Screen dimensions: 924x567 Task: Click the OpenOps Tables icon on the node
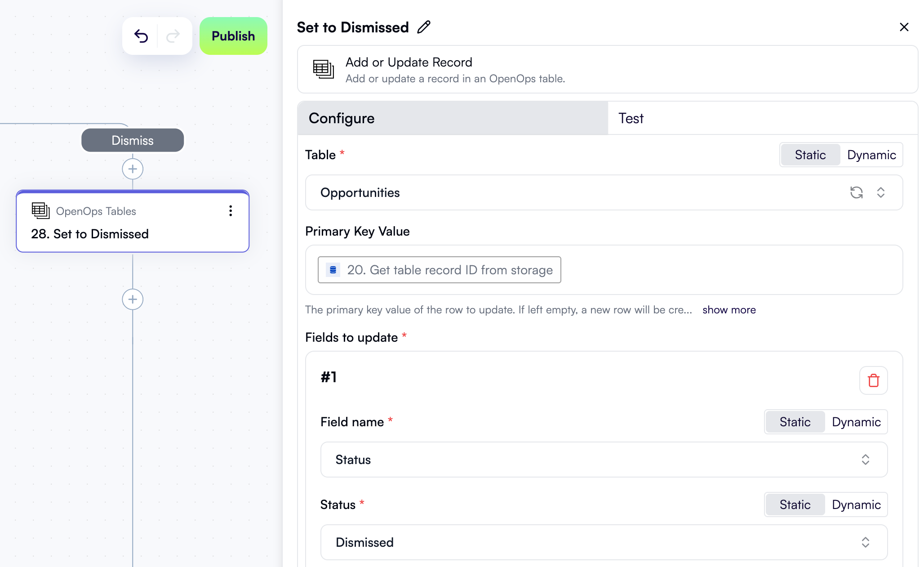pyautogui.click(x=40, y=211)
